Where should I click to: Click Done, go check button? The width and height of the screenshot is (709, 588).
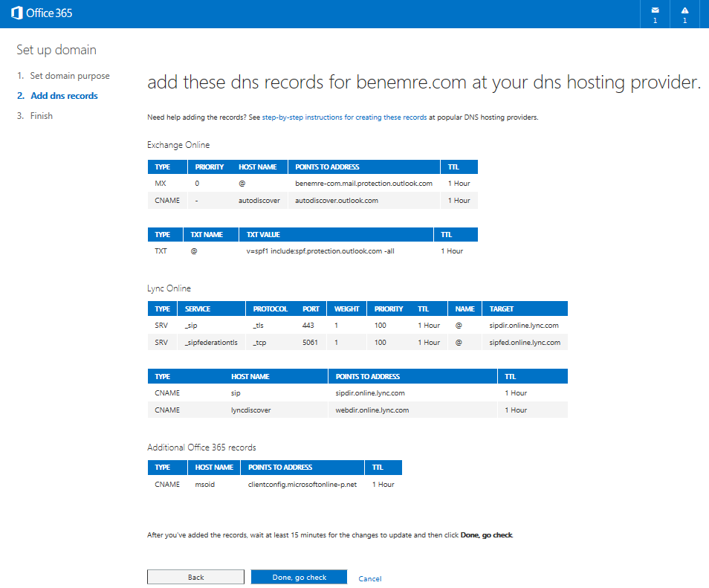[299, 577]
